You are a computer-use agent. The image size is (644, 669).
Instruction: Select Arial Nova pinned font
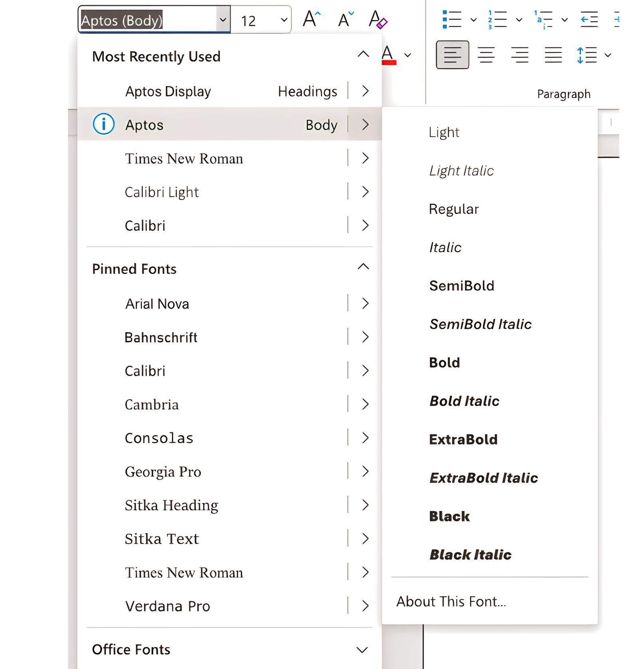pyautogui.click(x=212, y=304)
